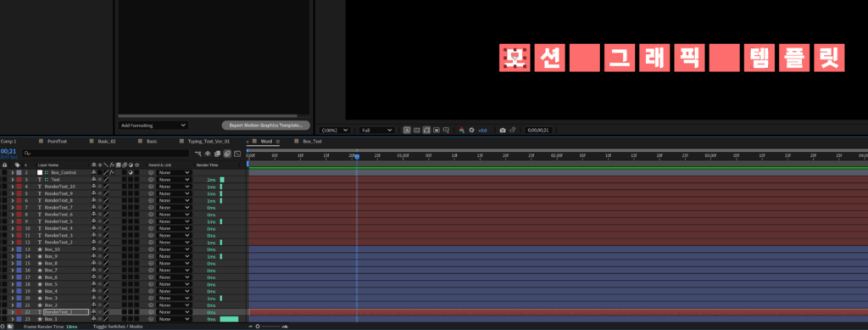This screenshot has width=868, height=330.
Task: Open the composition mini-flowchart icon
Action: [198, 154]
